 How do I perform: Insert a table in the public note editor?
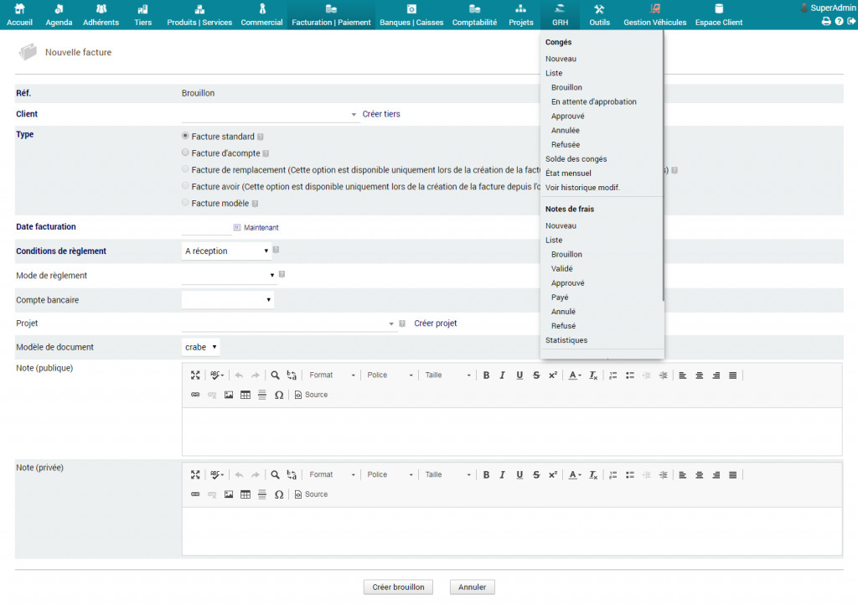coord(246,395)
